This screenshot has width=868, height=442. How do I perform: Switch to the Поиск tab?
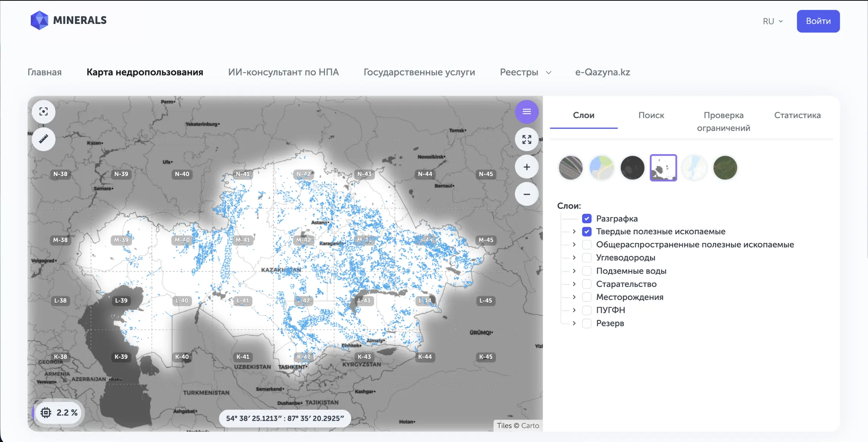(651, 115)
